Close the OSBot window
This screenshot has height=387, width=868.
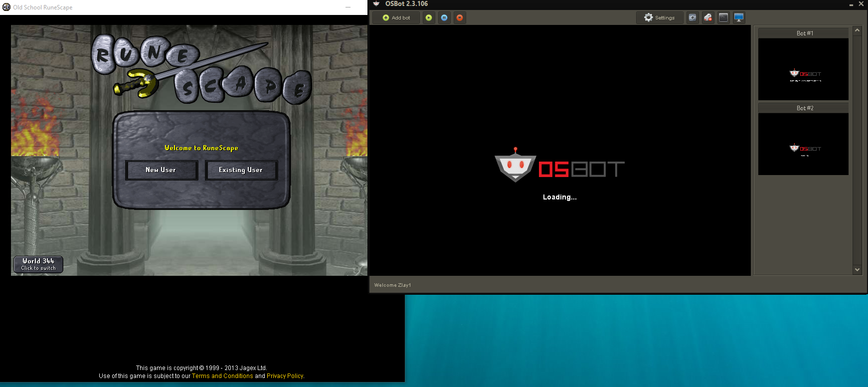[x=861, y=4]
